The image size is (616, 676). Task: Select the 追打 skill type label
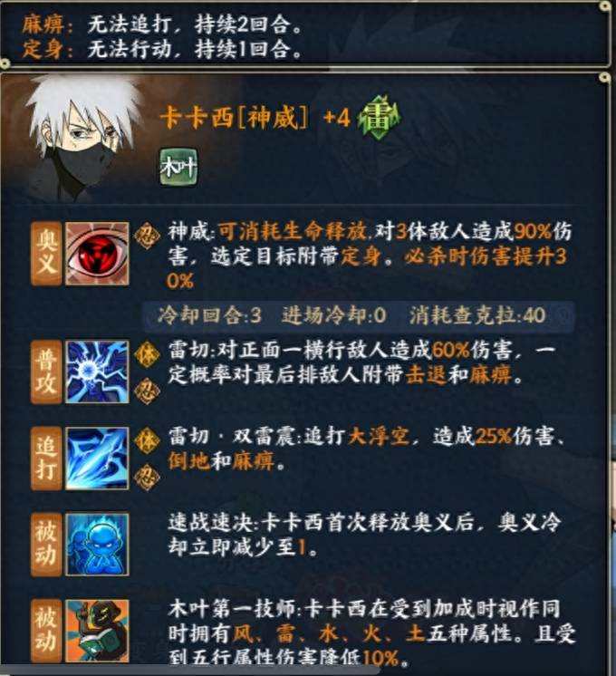tap(46, 459)
